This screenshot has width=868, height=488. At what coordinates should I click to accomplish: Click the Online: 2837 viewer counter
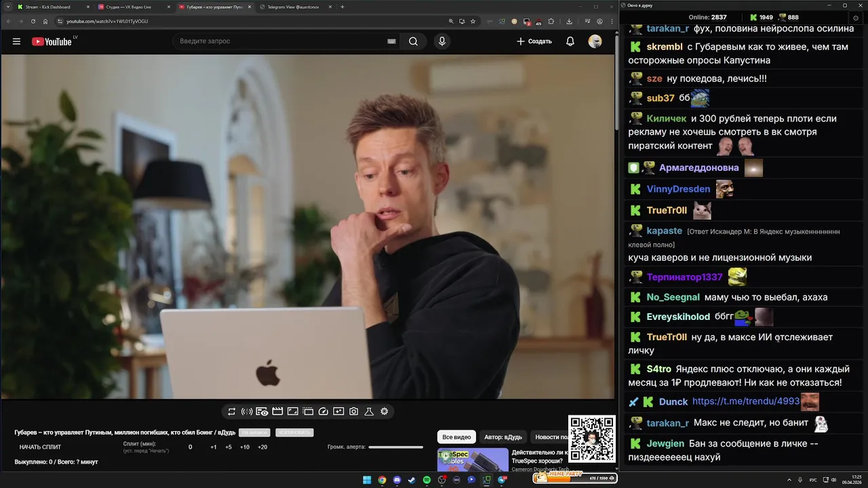pos(707,17)
